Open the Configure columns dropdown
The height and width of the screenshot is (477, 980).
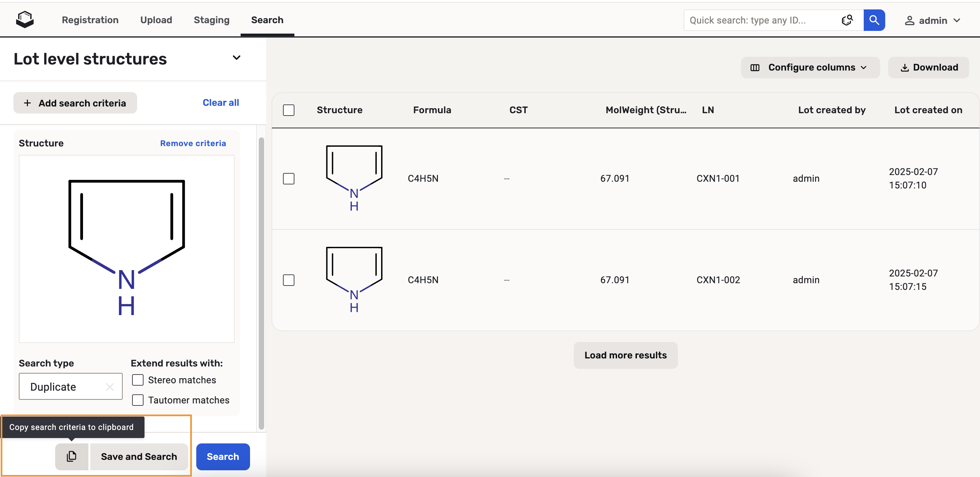coord(810,67)
